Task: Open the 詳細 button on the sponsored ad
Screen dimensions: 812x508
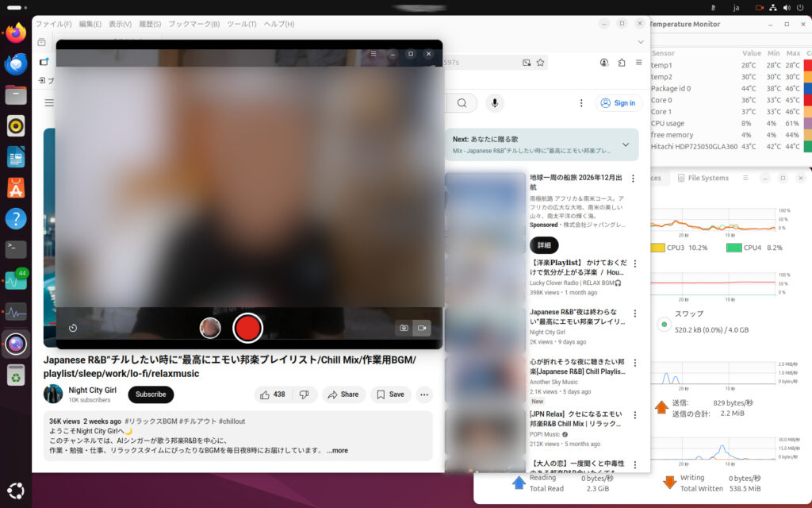Action: pyautogui.click(x=544, y=245)
